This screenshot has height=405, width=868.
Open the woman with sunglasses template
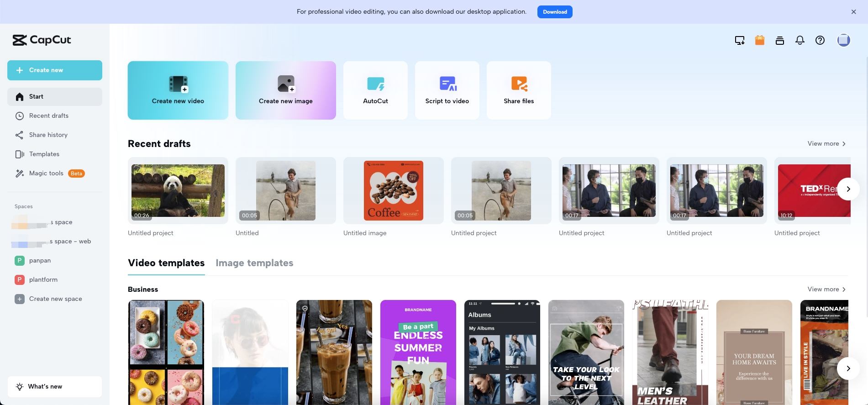250,352
